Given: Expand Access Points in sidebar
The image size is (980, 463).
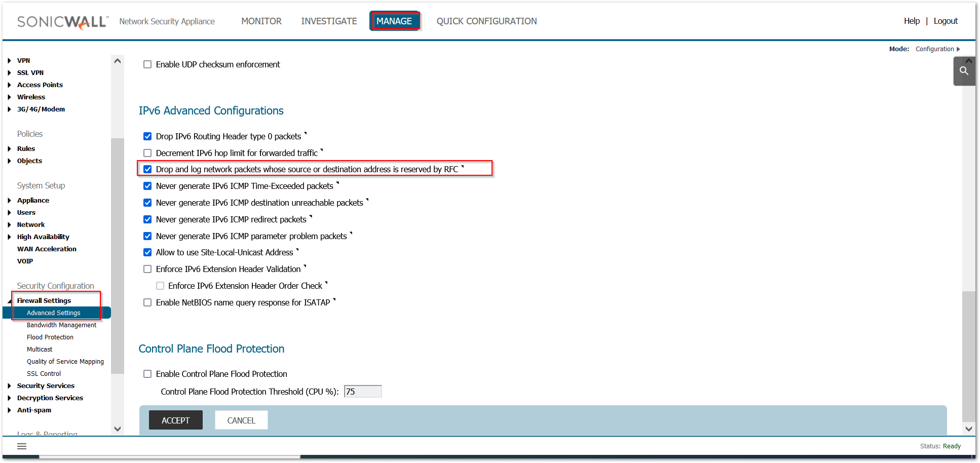Looking at the screenshot, I should [10, 85].
